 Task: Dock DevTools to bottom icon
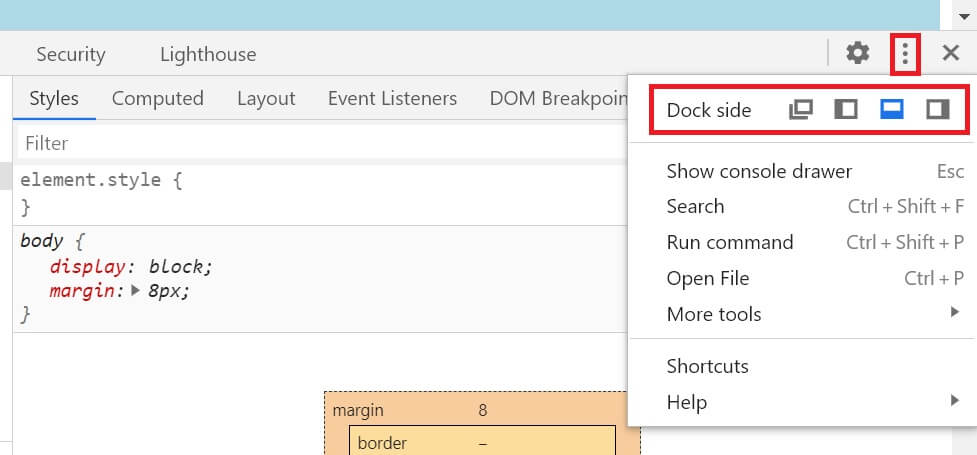(891, 110)
